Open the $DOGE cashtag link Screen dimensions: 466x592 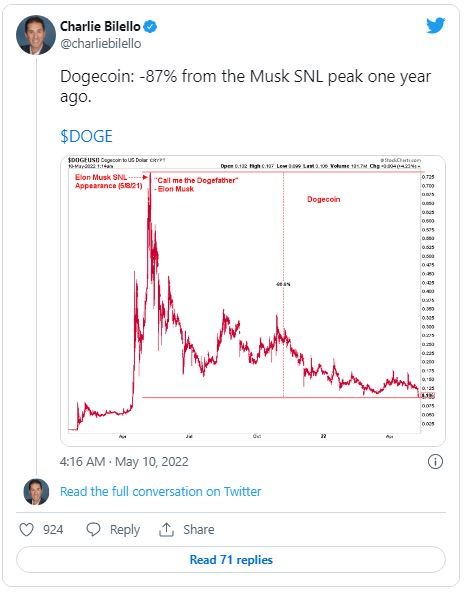[x=86, y=136]
